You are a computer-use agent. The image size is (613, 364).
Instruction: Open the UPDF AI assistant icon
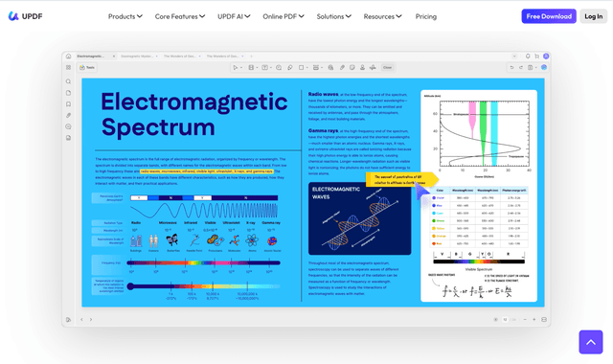(x=544, y=67)
